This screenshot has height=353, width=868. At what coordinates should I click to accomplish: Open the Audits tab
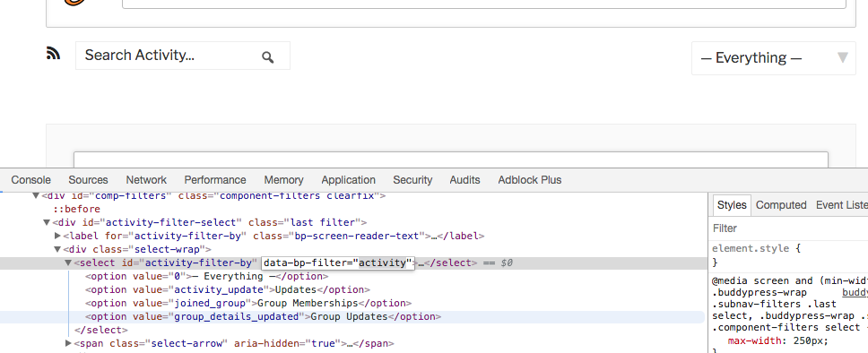465,180
